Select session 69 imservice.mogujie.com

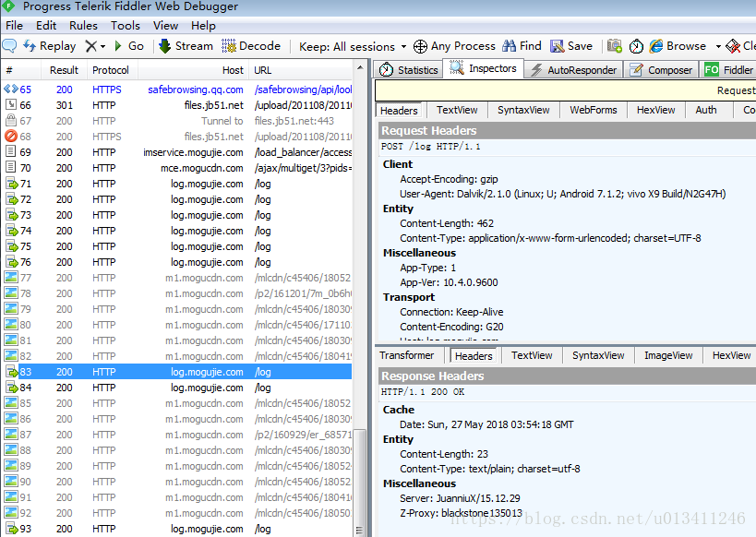coord(177,152)
